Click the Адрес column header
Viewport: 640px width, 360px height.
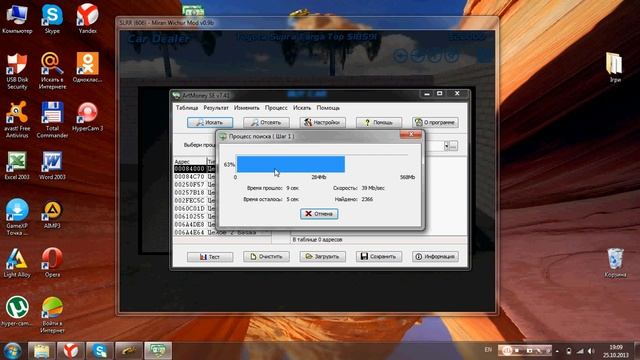[190, 161]
